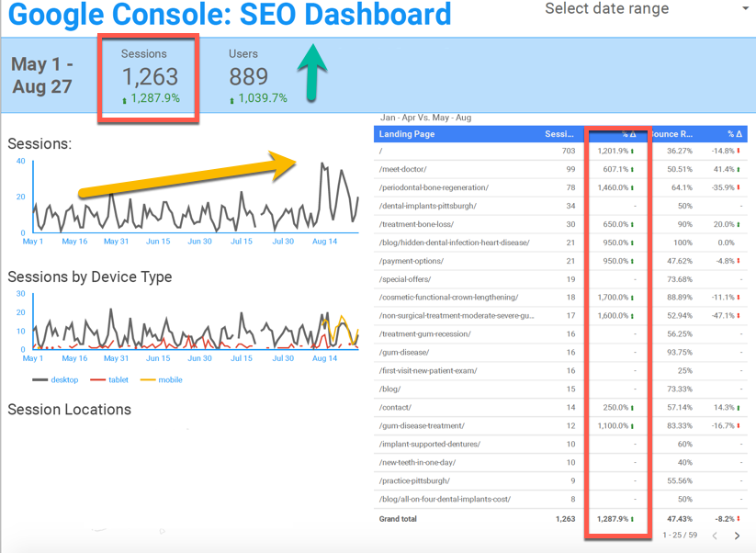756x553 pixels.
Task: Open the Select date range dropdown
Action: point(646,8)
